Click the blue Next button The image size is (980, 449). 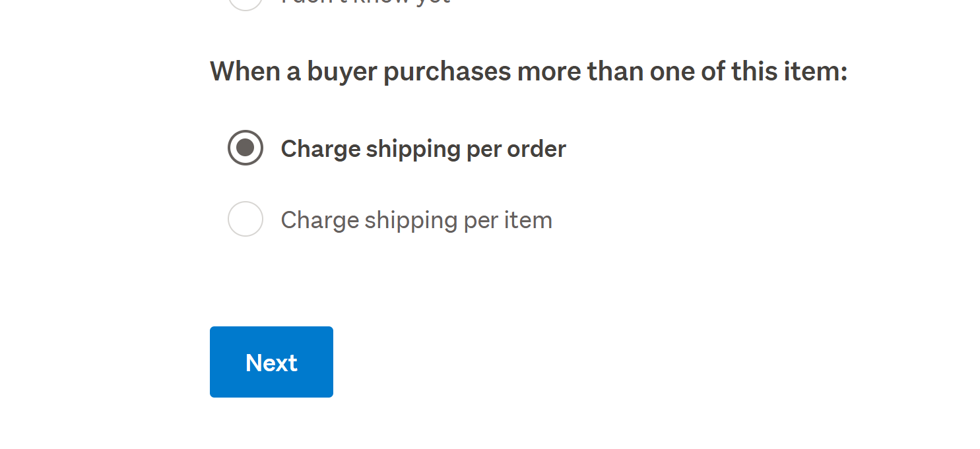point(271,362)
